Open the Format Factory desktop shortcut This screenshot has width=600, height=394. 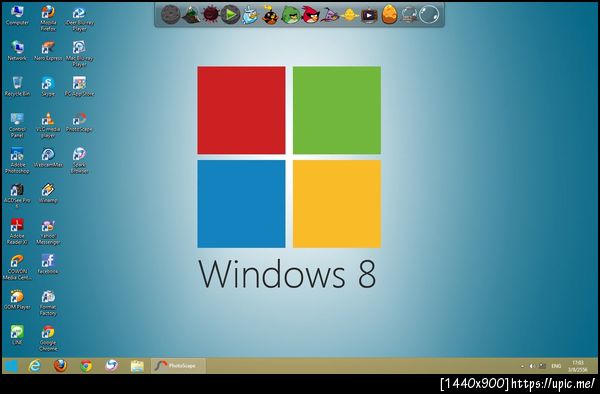pyautogui.click(x=48, y=303)
